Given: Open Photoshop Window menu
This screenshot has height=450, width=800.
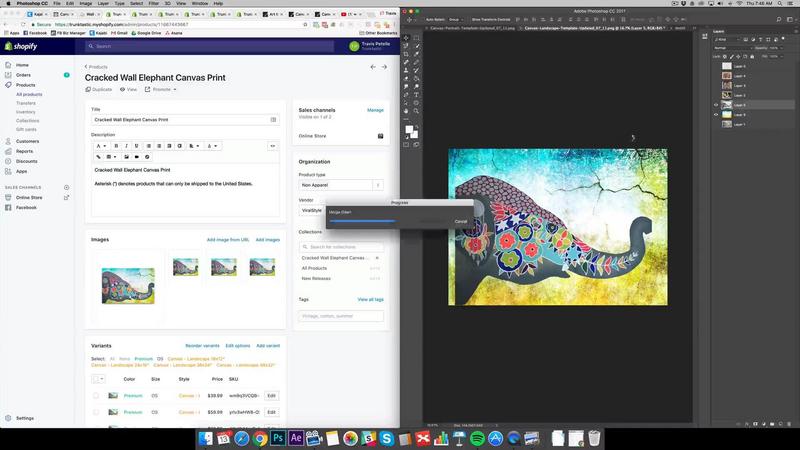Looking at the screenshot, I should tap(199, 4).
